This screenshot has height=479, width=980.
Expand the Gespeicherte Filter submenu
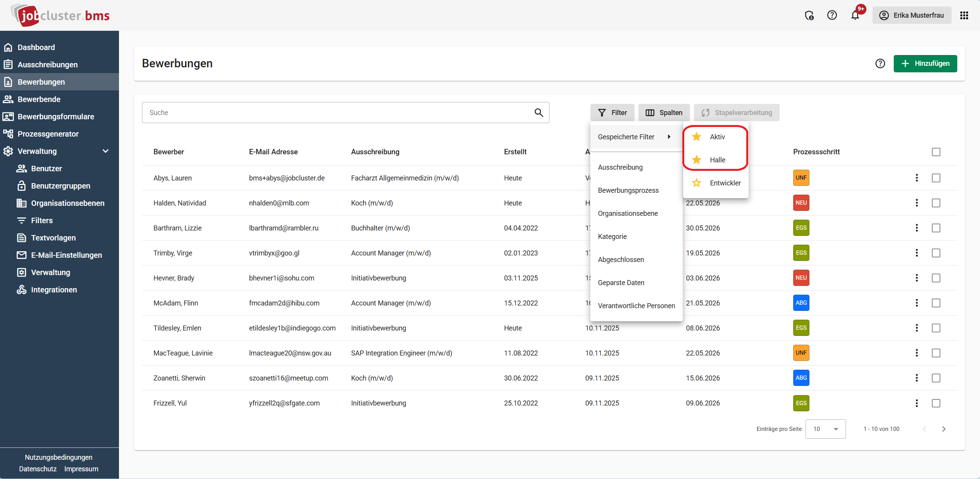pyautogui.click(x=635, y=137)
